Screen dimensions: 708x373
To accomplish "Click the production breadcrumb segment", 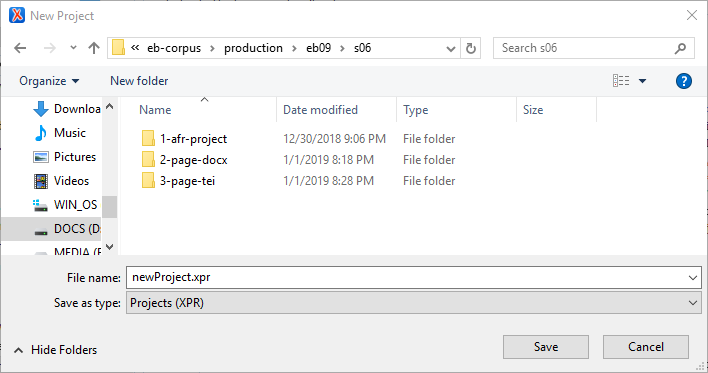I will 253,48.
